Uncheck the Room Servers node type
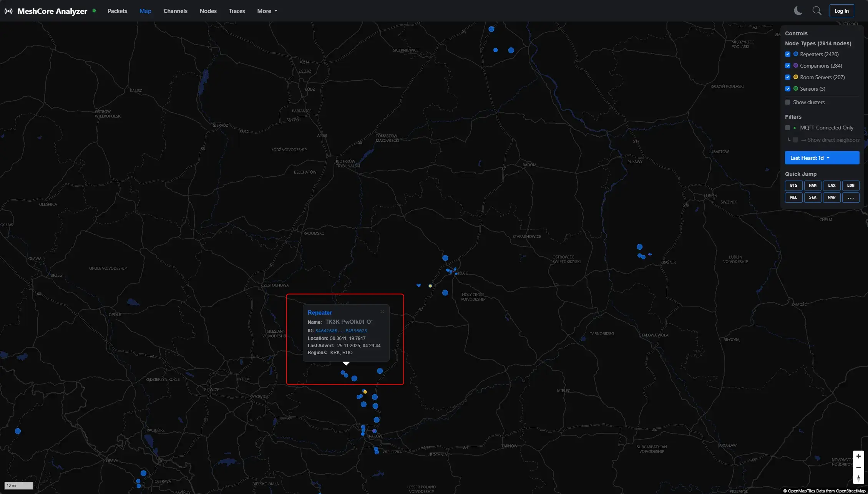The image size is (868, 494). (788, 77)
